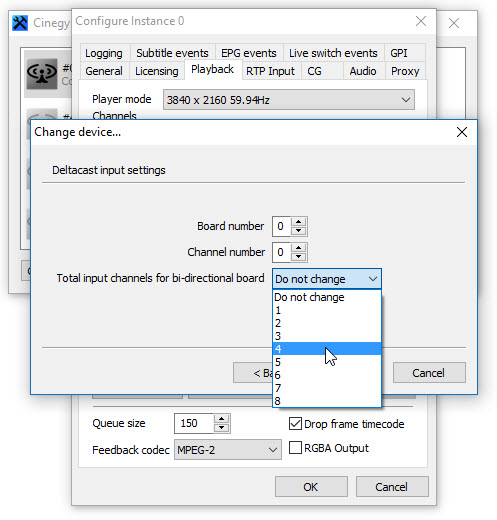Click the Cinegy tools app icon
The image size is (497, 520).
pyautogui.click(x=20, y=23)
